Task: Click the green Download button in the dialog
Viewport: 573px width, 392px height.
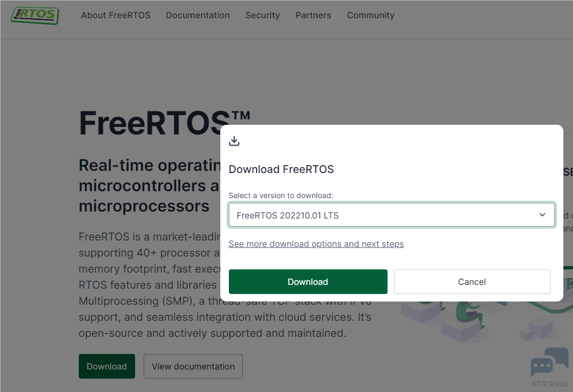Action: click(308, 282)
